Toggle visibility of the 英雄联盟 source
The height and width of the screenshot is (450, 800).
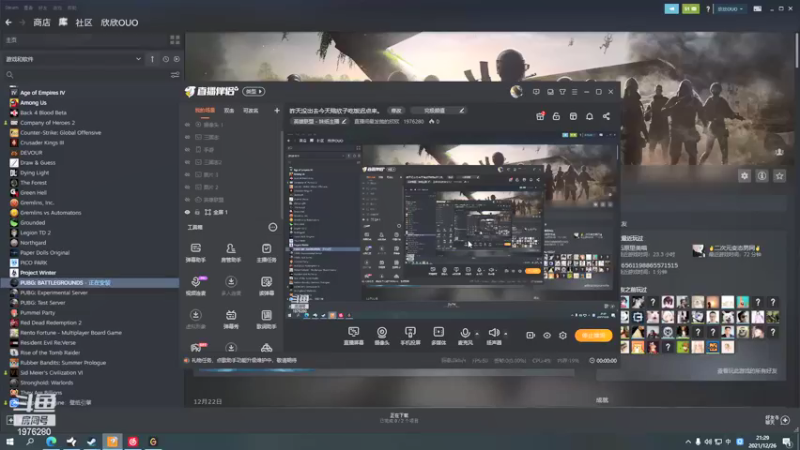coord(187,199)
